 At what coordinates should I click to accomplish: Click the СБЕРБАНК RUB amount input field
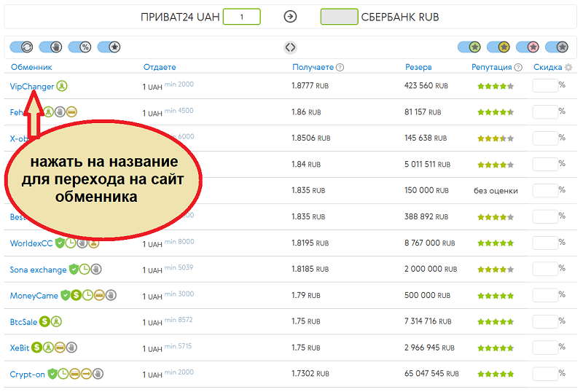click(x=339, y=17)
